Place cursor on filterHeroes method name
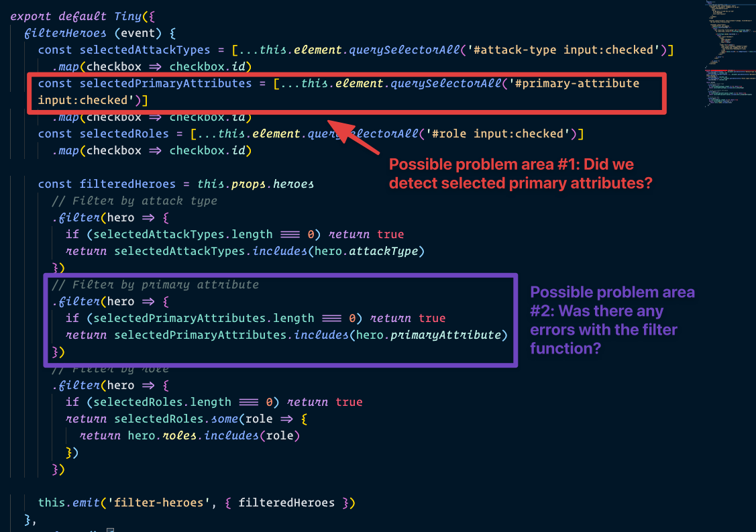Image resolution: width=756 pixels, height=532 pixels. pos(56,32)
